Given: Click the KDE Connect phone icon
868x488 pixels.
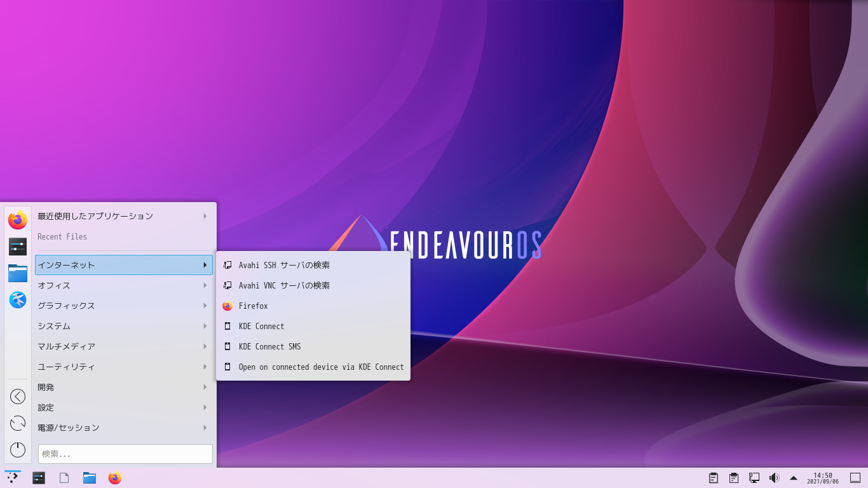Looking at the screenshot, I should 227,326.
